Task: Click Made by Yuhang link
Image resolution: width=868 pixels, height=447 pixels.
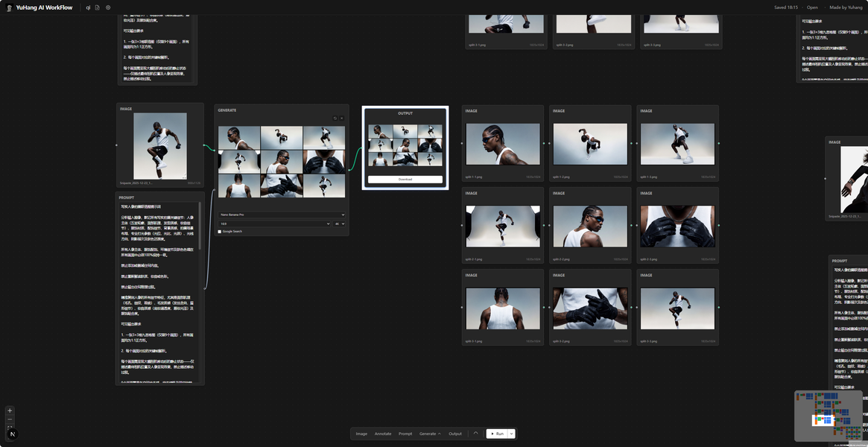Action: coord(846,7)
